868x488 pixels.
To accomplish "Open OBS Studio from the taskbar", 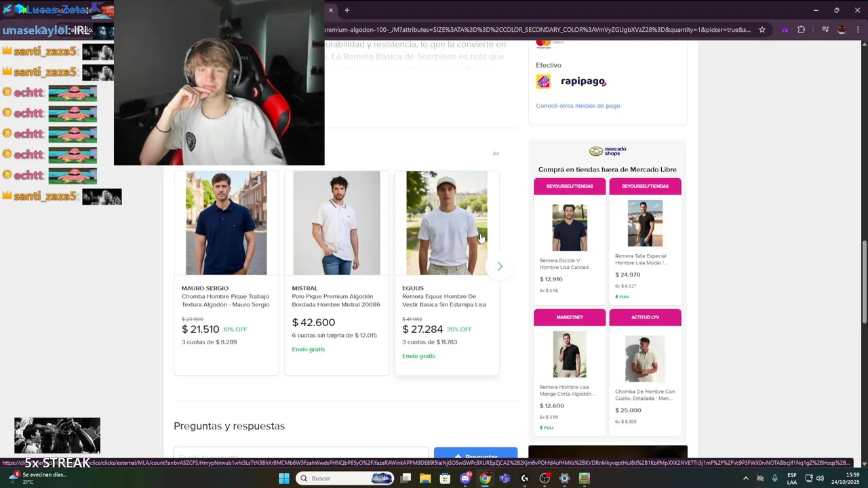I will point(545,479).
